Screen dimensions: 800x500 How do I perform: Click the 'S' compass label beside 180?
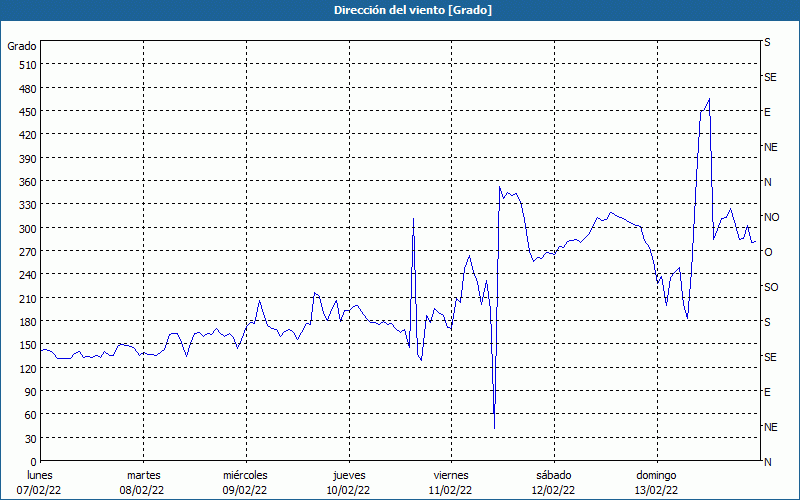(x=767, y=322)
